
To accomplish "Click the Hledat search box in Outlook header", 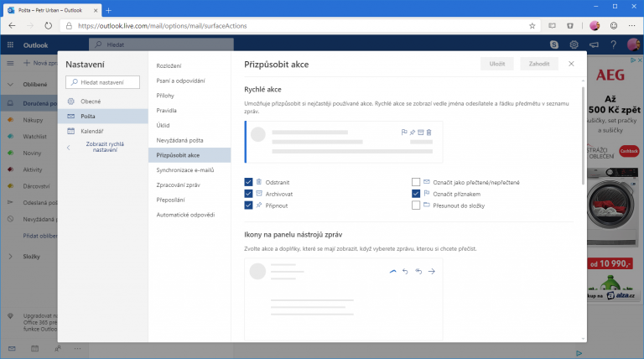I will tap(161, 44).
